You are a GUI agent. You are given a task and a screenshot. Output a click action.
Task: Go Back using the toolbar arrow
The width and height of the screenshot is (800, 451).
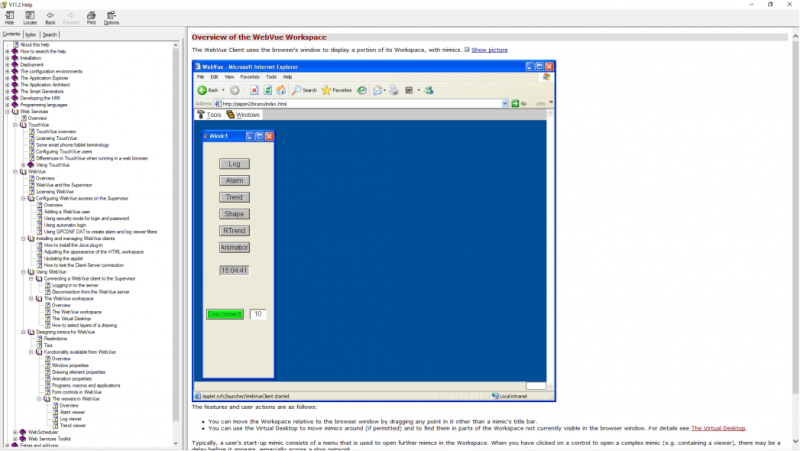point(50,18)
